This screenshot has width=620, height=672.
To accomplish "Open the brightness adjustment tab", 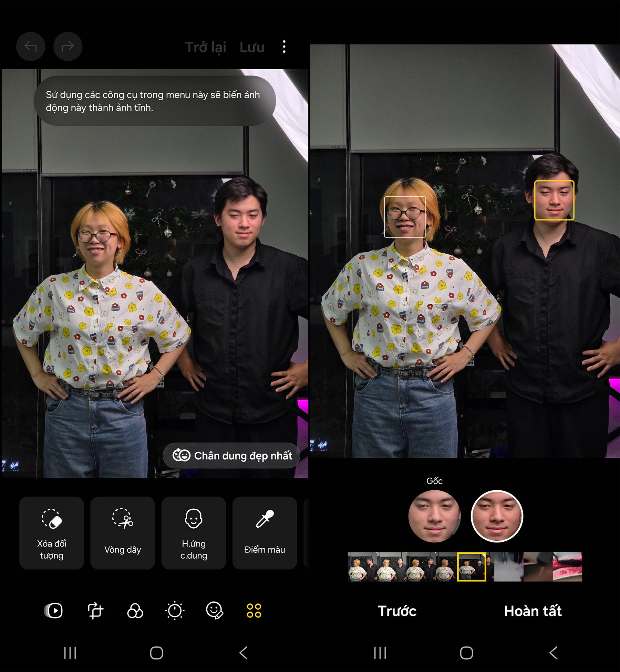I will 175,611.
